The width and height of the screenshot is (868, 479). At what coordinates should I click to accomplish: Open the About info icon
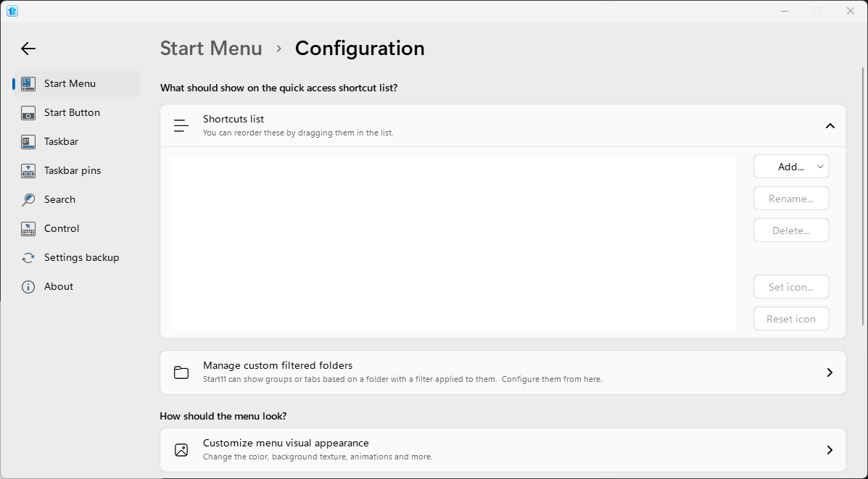tap(28, 286)
